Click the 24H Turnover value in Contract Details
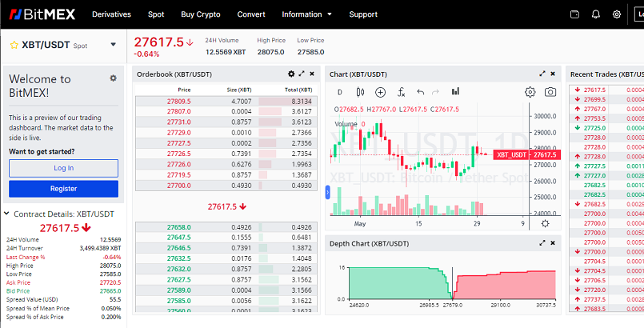The image size is (644, 328). tap(100, 248)
